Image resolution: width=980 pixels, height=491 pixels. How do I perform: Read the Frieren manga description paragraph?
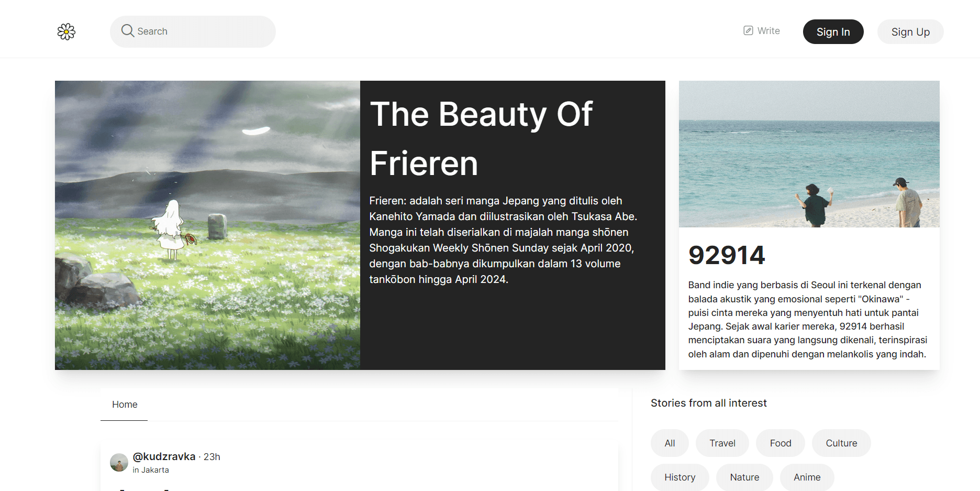click(x=503, y=240)
